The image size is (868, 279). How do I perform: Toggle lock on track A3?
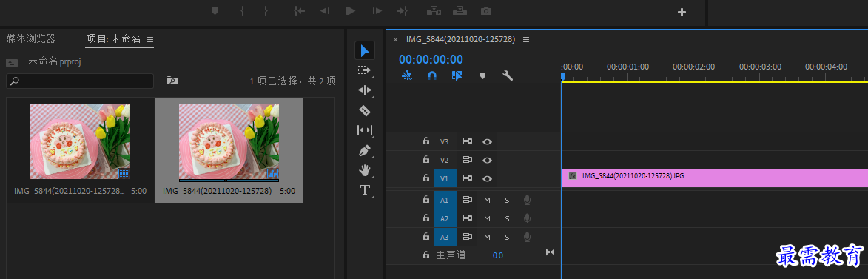[x=425, y=237]
